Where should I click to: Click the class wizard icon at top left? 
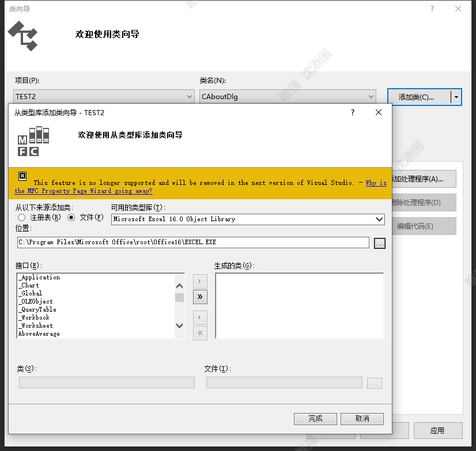coord(23,36)
